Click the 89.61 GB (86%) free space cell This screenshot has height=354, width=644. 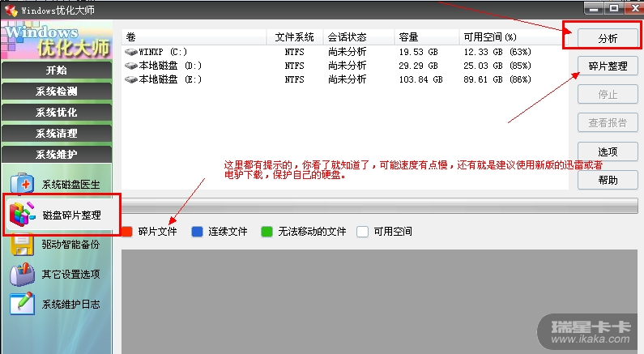coord(497,79)
